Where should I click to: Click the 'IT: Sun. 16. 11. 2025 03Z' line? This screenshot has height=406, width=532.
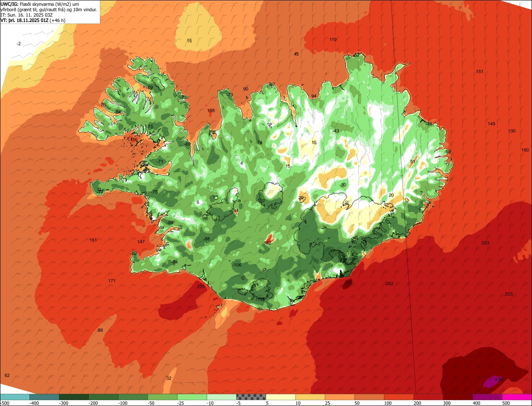[27, 15]
